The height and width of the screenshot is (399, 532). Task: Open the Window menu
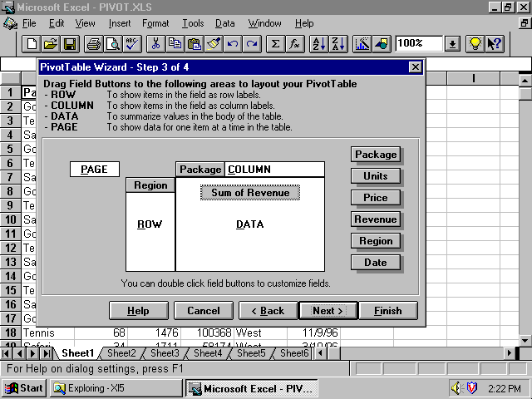(264, 23)
